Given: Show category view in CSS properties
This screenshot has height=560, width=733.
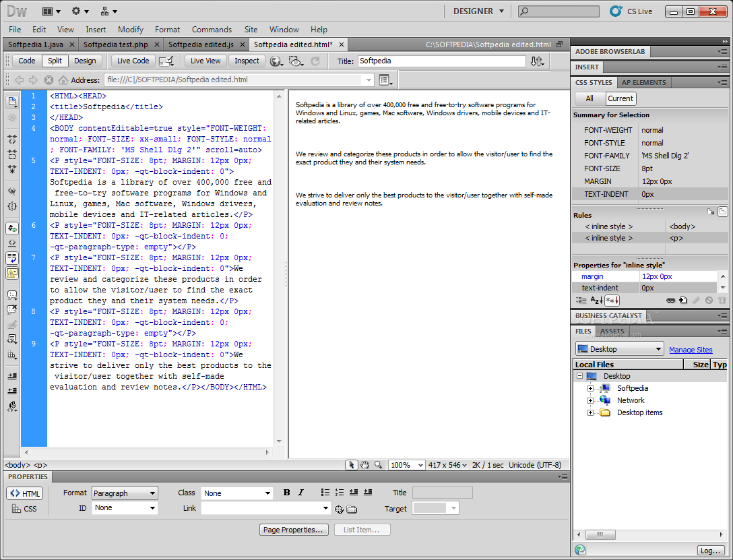Looking at the screenshot, I should (x=581, y=300).
